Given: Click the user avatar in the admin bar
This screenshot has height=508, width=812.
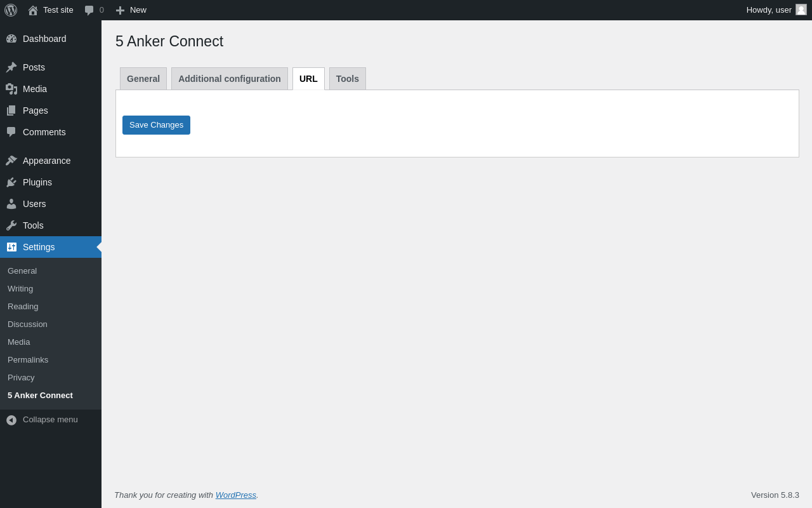Looking at the screenshot, I should 801,10.
